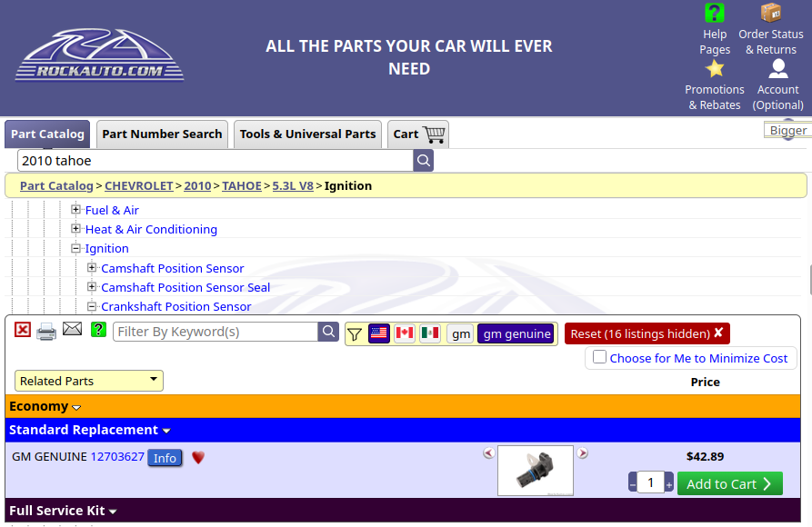Expand Camshaft Position Sensor node
Screen dimensions: 812x527
coord(92,268)
